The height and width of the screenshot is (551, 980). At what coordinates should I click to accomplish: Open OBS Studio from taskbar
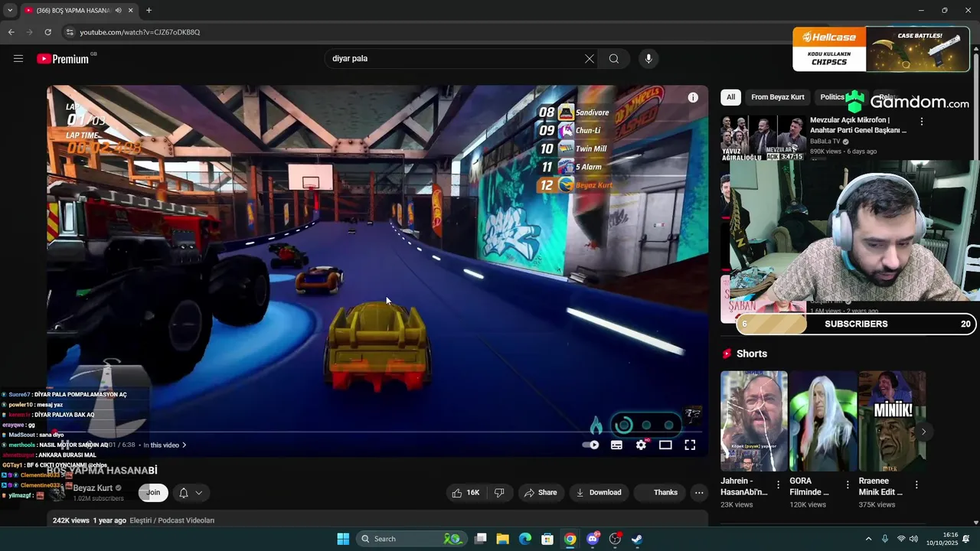pyautogui.click(x=615, y=539)
